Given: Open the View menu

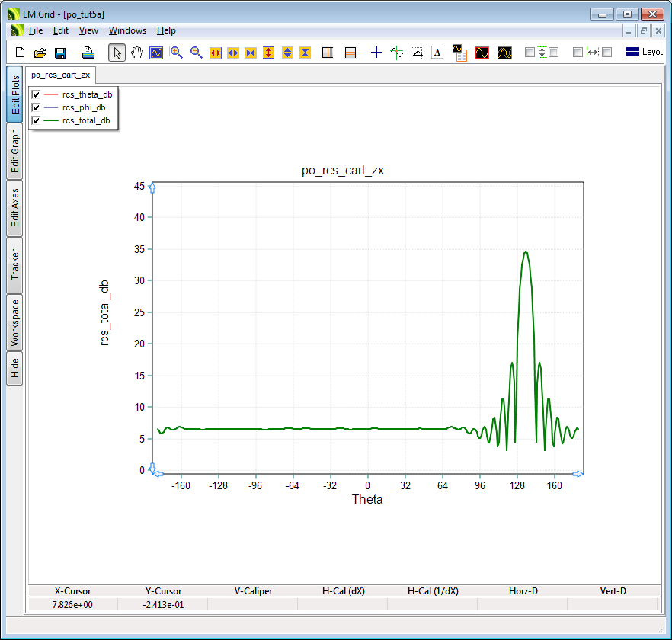Looking at the screenshot, I should (x=88, y=30).
